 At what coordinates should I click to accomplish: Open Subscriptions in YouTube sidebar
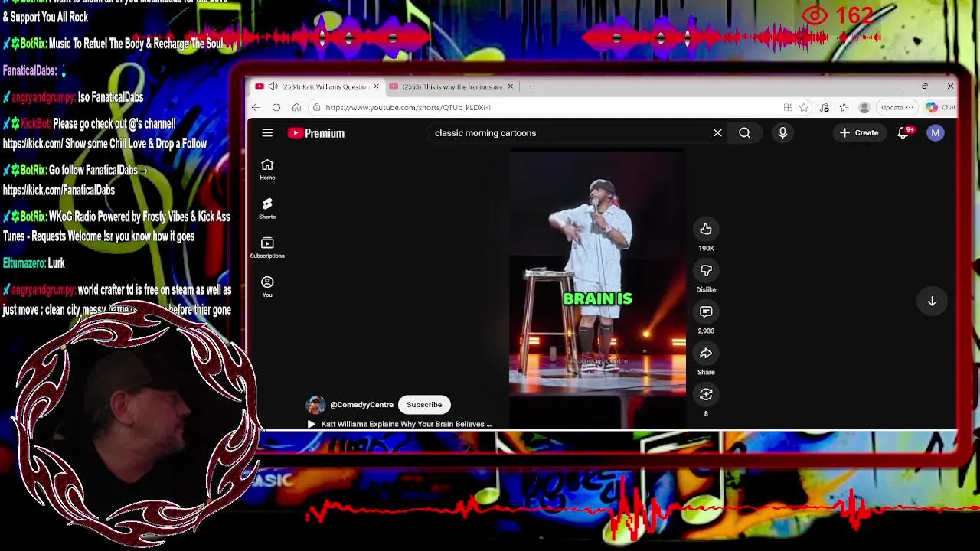[267, 248]
